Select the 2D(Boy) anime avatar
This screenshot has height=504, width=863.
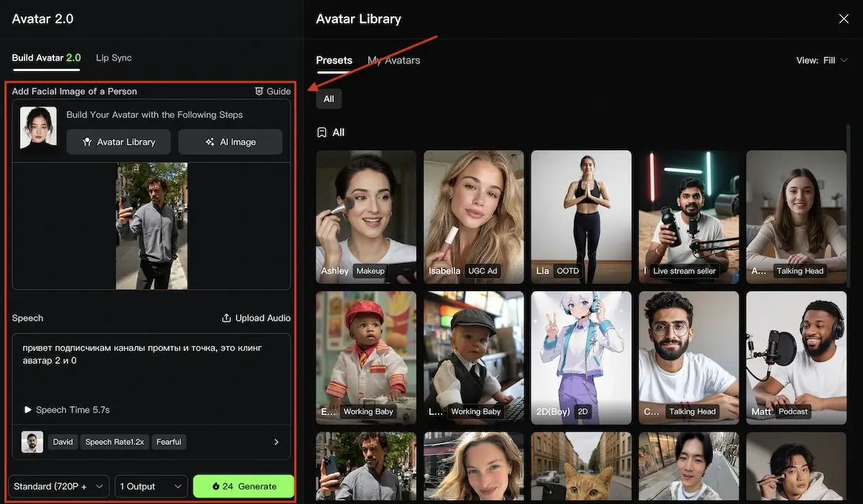(581, 357)
